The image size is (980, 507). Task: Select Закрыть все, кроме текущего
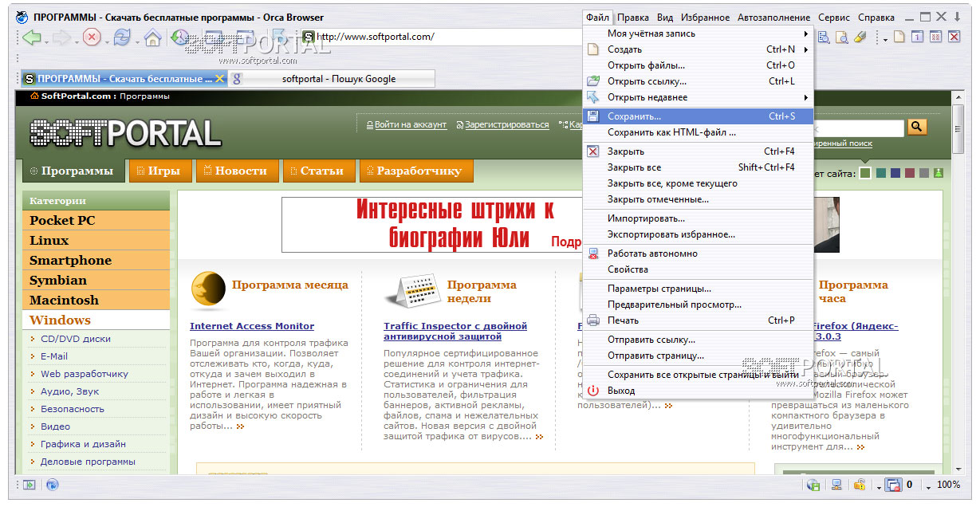(x=699, y=183)
